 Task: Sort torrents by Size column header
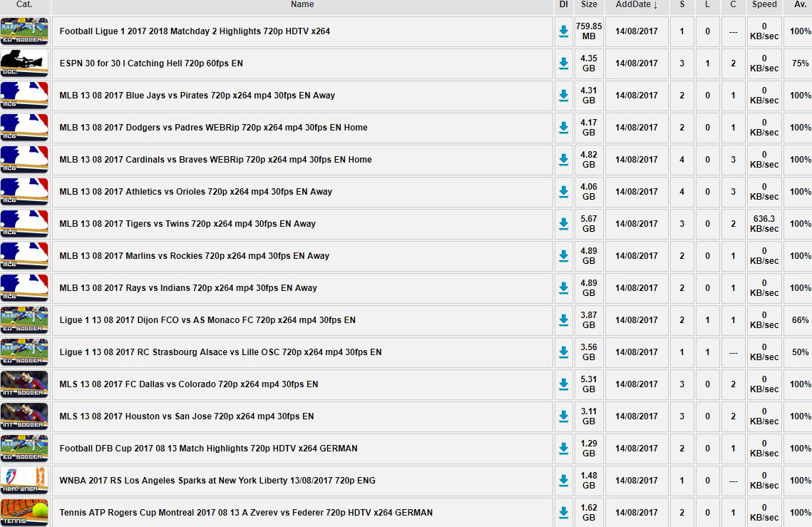point(589,5)
